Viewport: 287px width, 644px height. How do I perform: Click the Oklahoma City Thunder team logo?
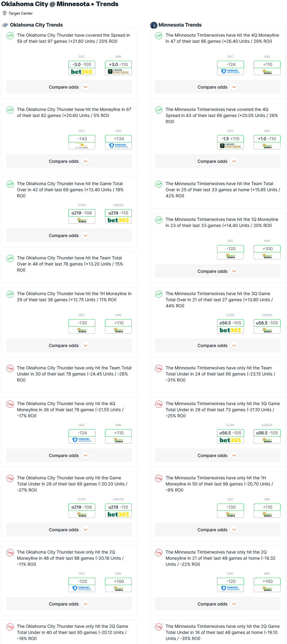pyautogui.click(x=5, y=25)
